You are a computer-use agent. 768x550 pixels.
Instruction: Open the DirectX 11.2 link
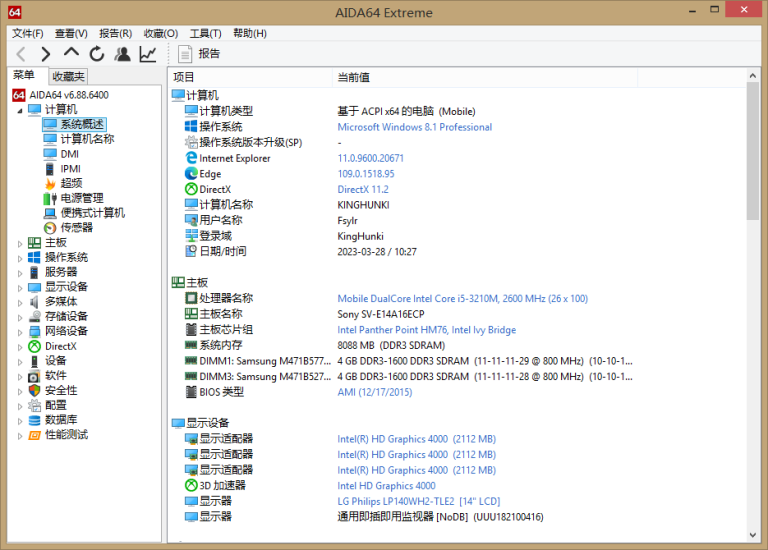pyautogui.click(x=362, y=190)
